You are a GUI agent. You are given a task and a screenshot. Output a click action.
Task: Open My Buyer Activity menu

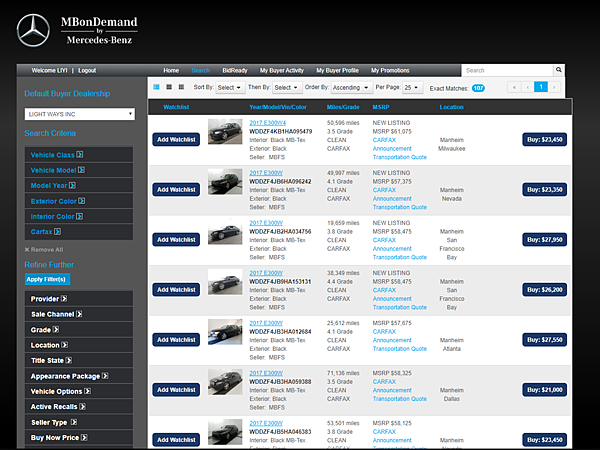coord(282,70)
